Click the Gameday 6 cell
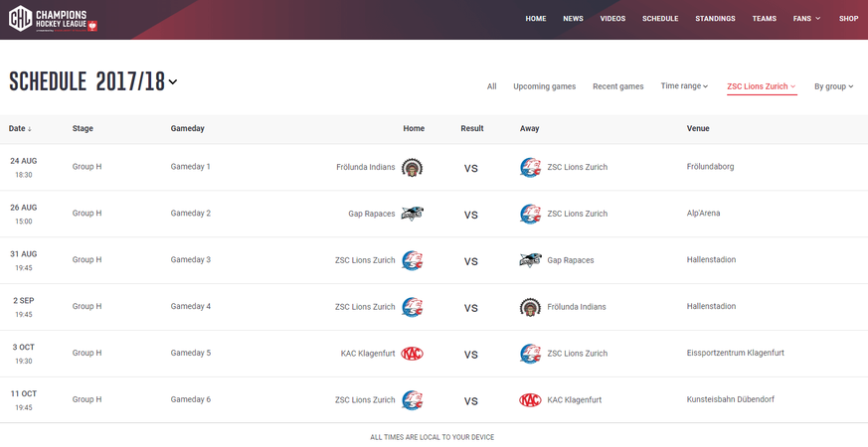This screenshot has width=868, height=447. 191,399
